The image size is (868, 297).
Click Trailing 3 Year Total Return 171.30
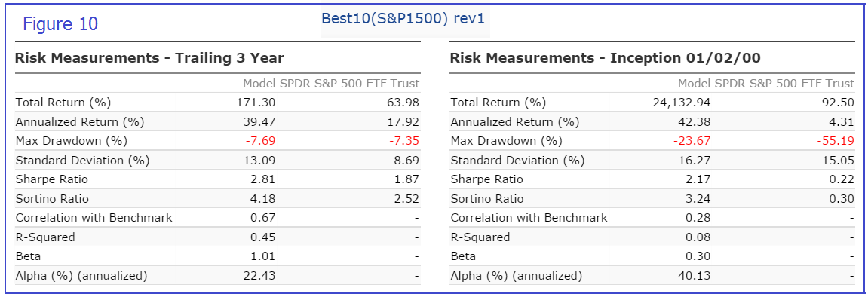(x=258, y=103)
